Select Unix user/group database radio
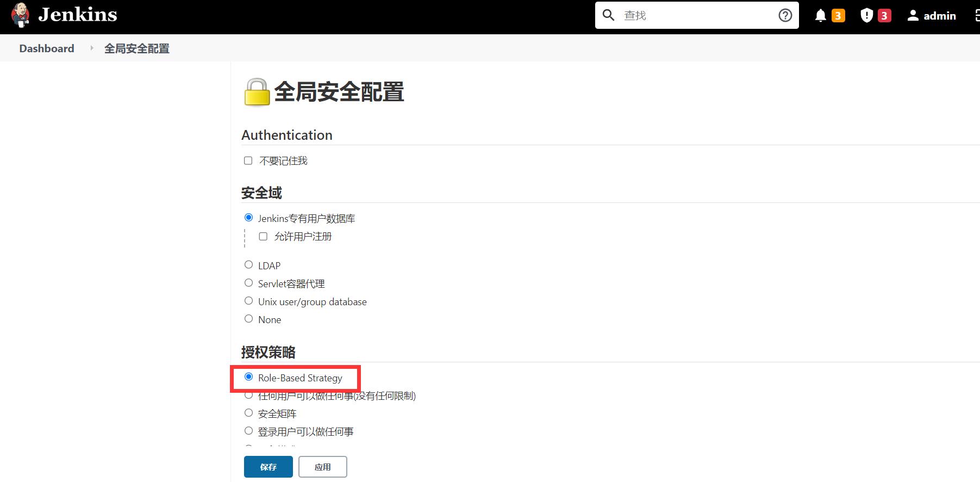980x482 pixels. (x=249, y=301)
